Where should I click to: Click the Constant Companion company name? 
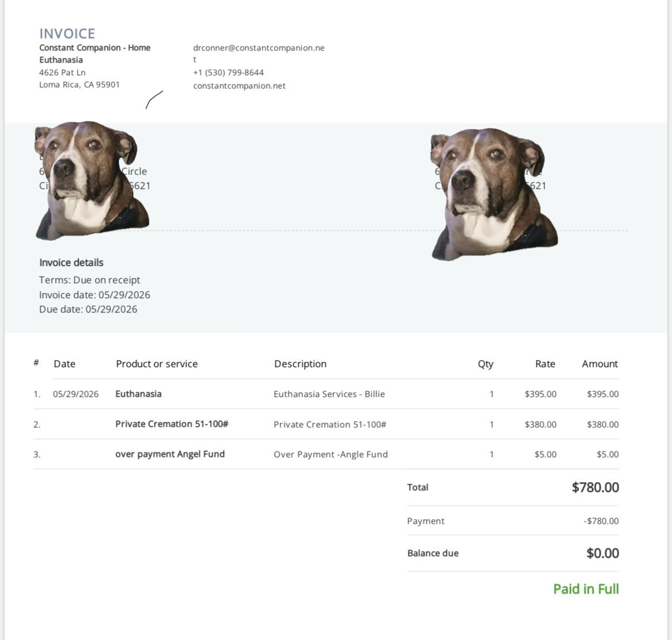pyautogui.click(x=95, y=53)
